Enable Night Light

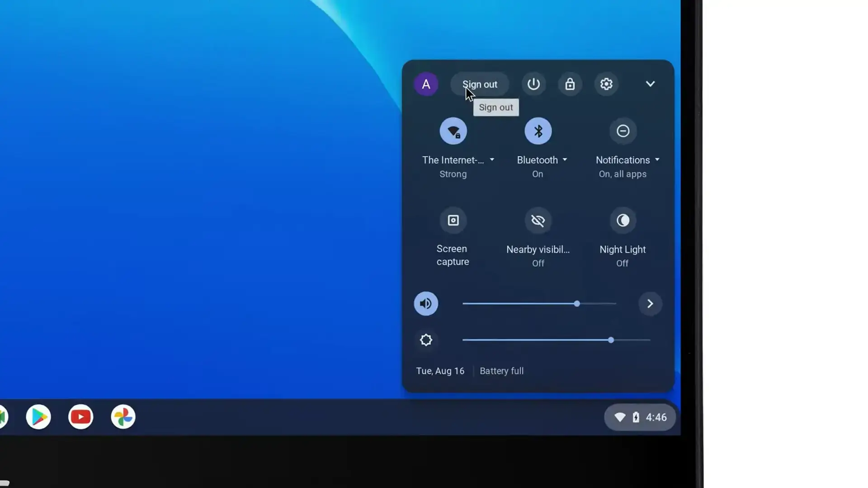point(623,221)
